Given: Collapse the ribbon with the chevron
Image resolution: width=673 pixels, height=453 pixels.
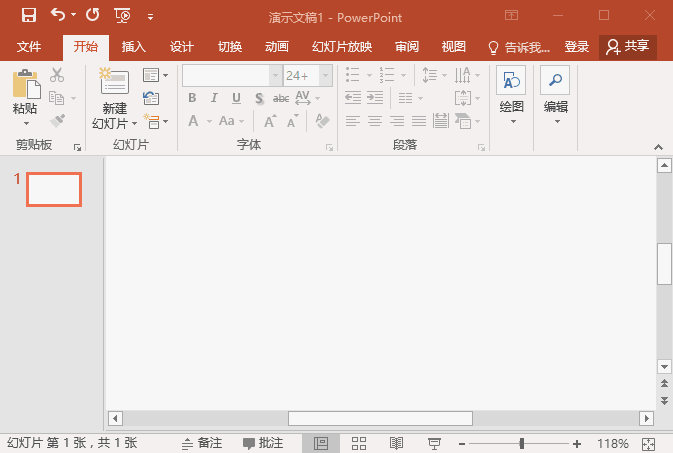Looking at the screenshot, I should point(658,147).
